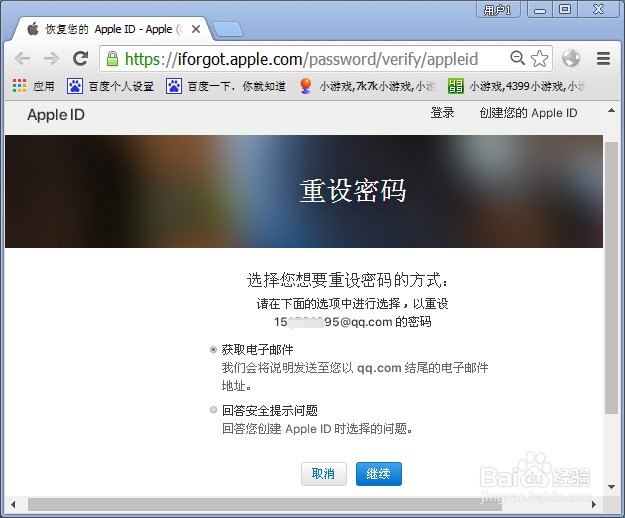The image size is (625, 518).
Task: Open the 7k7k小游戏 bookmark
Action: [x=367, y=86]
